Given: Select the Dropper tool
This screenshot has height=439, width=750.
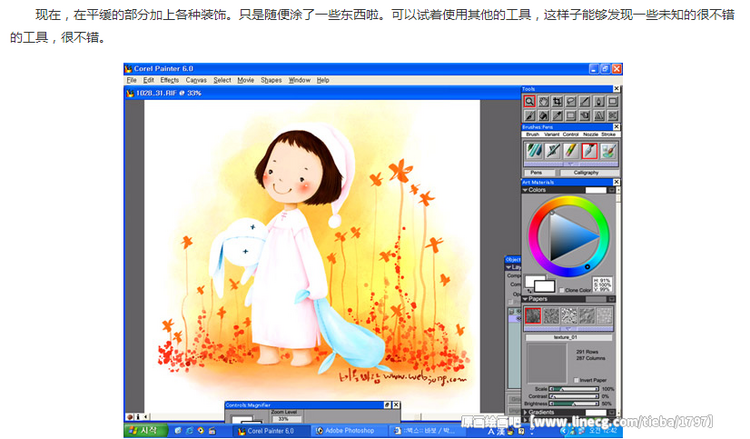Looking at the screenshot, I should pyautogui.click(x=557, y=115).
